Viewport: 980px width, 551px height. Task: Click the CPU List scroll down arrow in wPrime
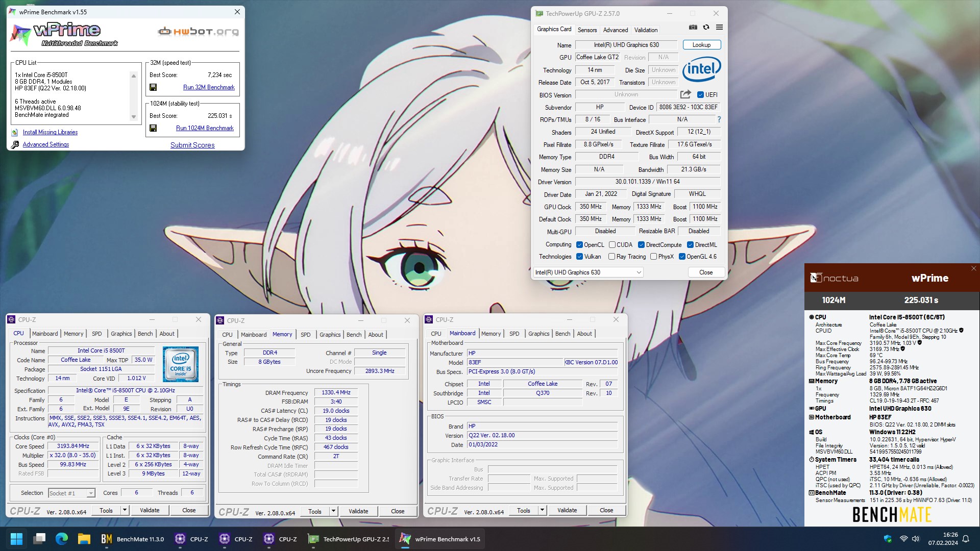click(x=134, y=117)
